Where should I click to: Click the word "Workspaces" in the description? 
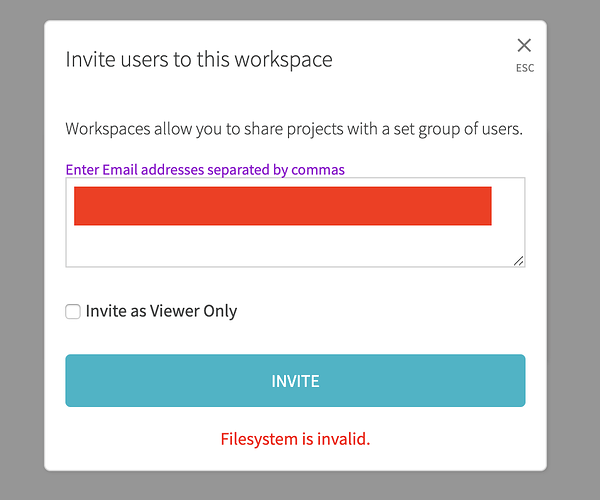[109, 129]
